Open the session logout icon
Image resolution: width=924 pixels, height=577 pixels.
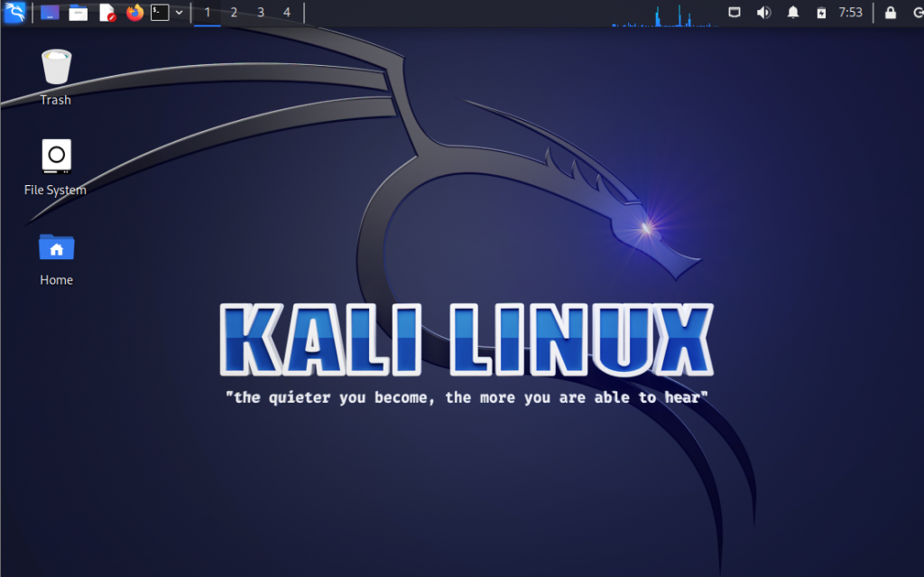pos(918,13)
